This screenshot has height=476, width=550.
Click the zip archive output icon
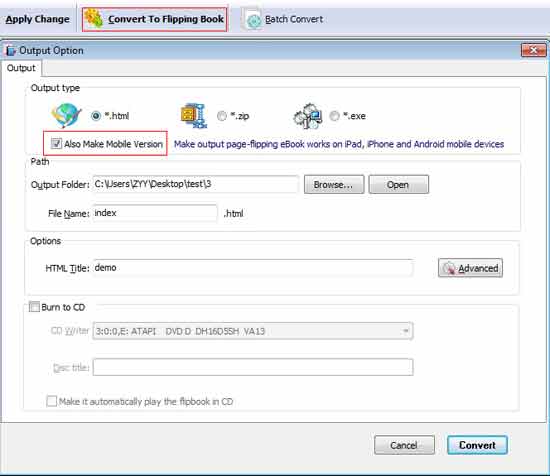(193, 115)
